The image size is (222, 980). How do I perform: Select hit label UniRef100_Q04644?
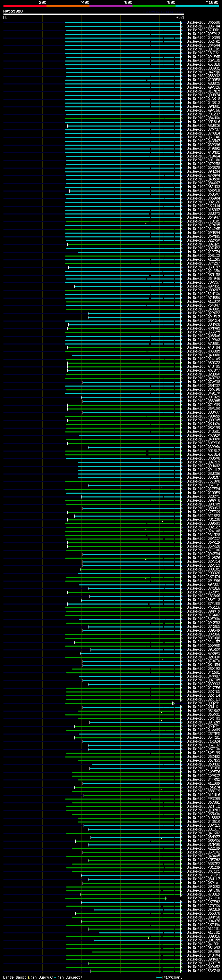[203, 45]
